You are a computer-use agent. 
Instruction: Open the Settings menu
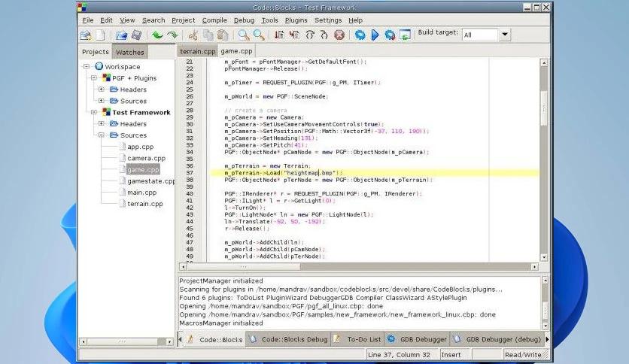click(x=328, y=20)
